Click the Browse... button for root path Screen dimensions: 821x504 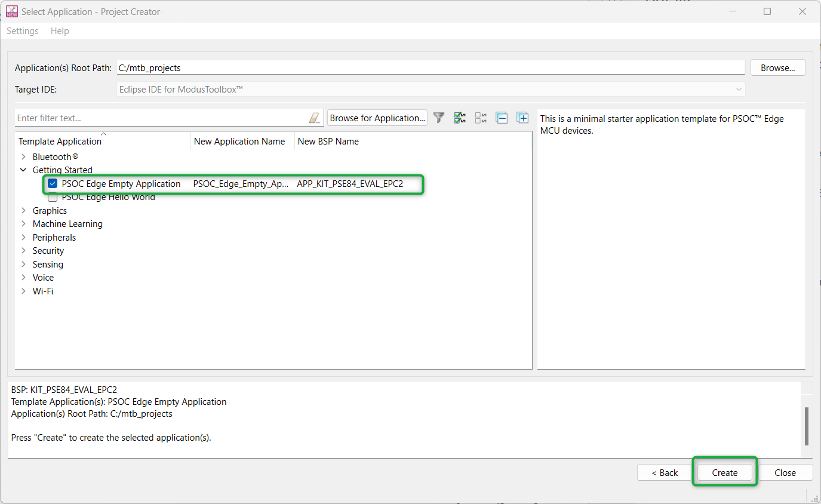pos(777,68)
